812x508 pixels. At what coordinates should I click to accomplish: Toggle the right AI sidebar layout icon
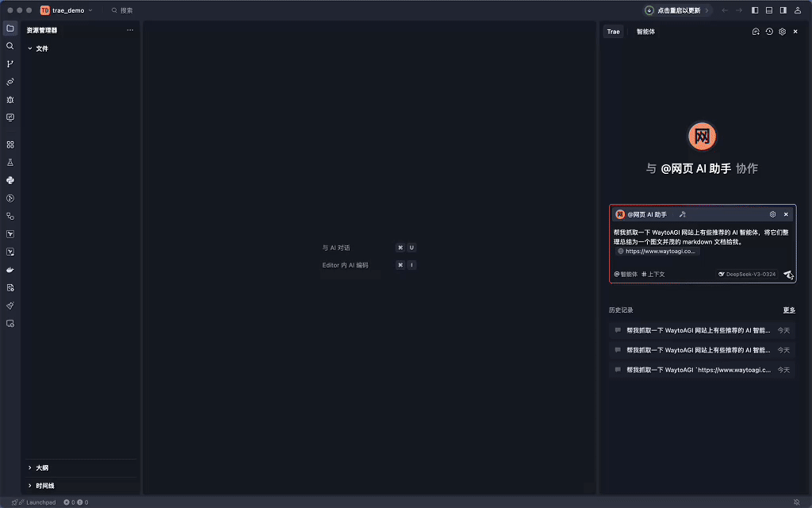tap(783, 10)
